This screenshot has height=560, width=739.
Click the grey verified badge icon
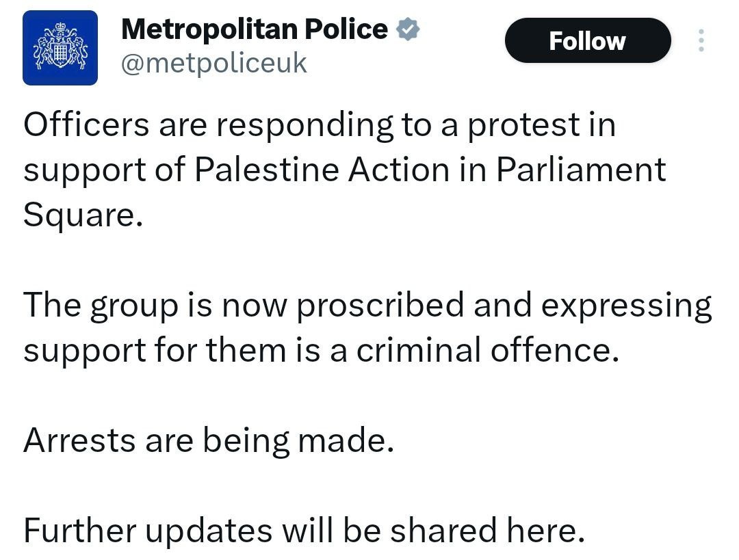[409, 29]
